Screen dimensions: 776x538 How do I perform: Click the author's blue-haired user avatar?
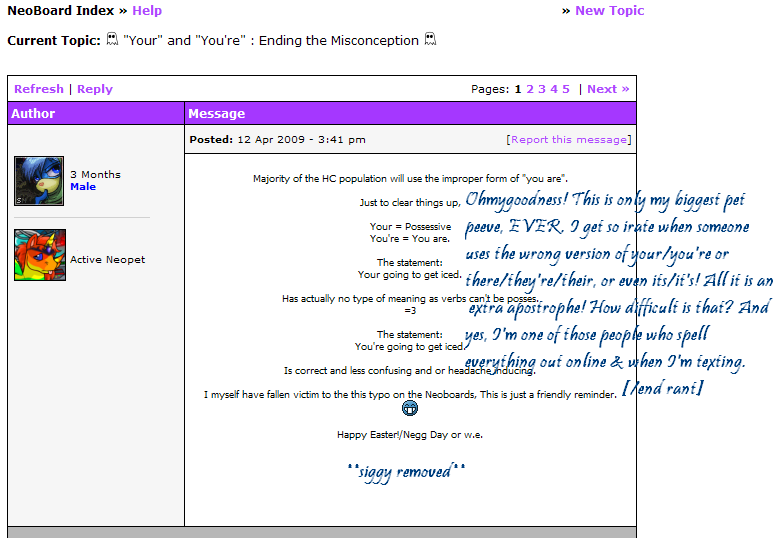coord(39,181)
